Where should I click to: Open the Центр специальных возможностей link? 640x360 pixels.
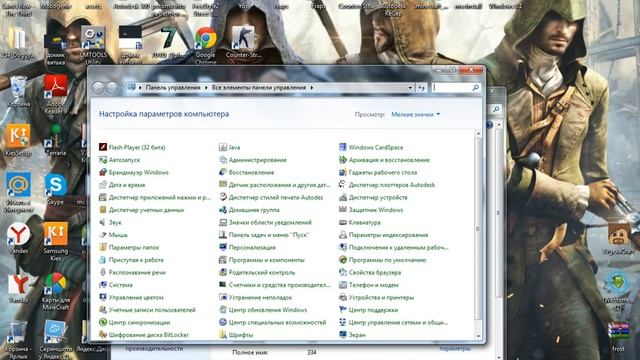[x=277, y=322]
